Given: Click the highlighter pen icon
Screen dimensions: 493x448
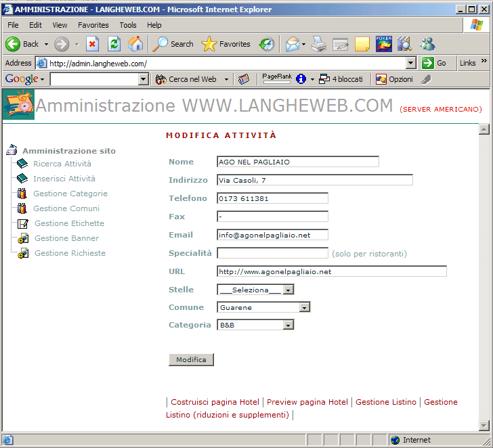Looking at the screenshot, I should 426,79.
